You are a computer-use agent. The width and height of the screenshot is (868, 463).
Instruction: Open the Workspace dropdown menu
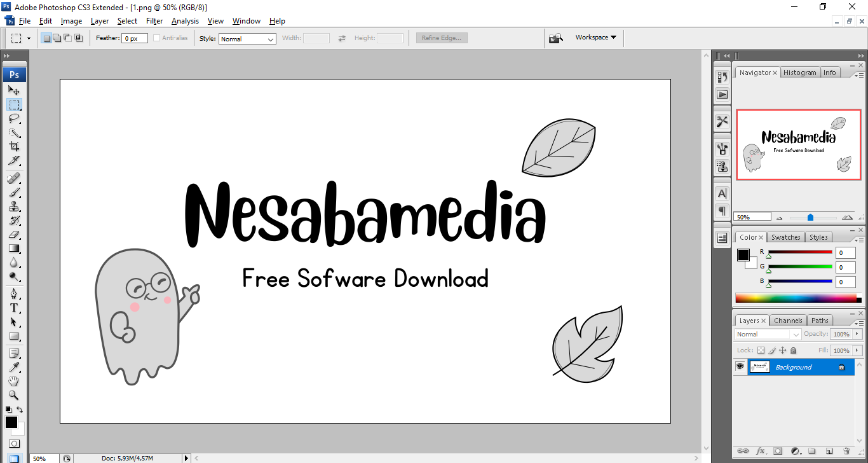[595, 38]
